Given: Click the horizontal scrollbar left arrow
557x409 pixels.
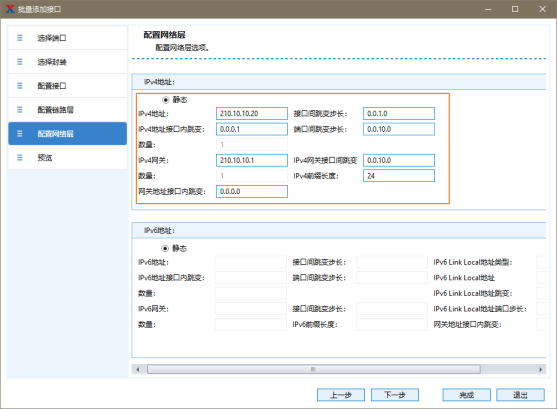Looking at the screenshot, I should pos(138,369).
